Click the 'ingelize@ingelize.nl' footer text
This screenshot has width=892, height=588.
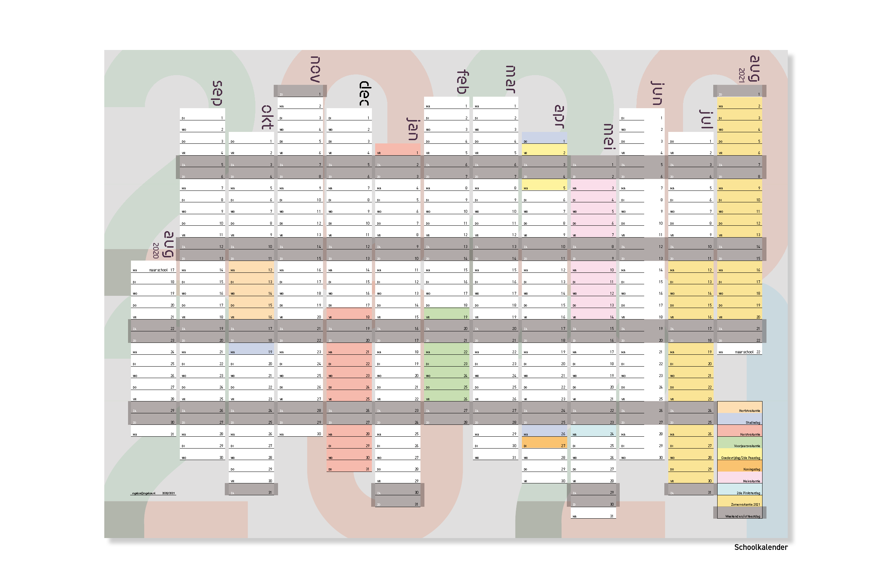point(144,493)
